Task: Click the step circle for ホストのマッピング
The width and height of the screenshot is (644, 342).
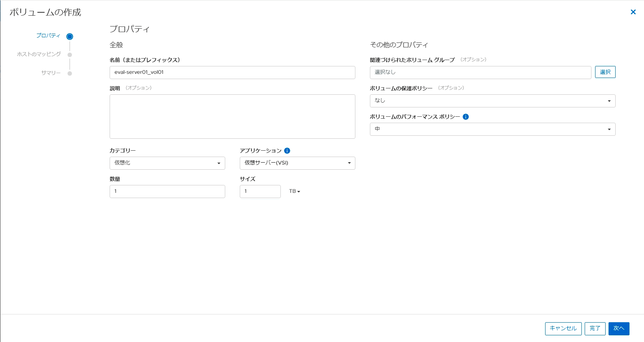Action: (x=69, y=54)
